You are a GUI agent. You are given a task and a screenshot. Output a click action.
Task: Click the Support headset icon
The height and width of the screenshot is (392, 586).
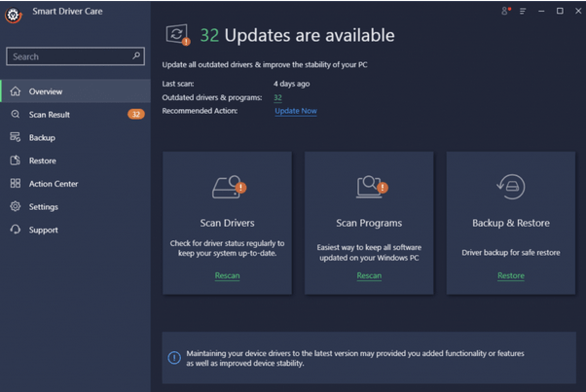pyautogui.click(x=16, y=230)
